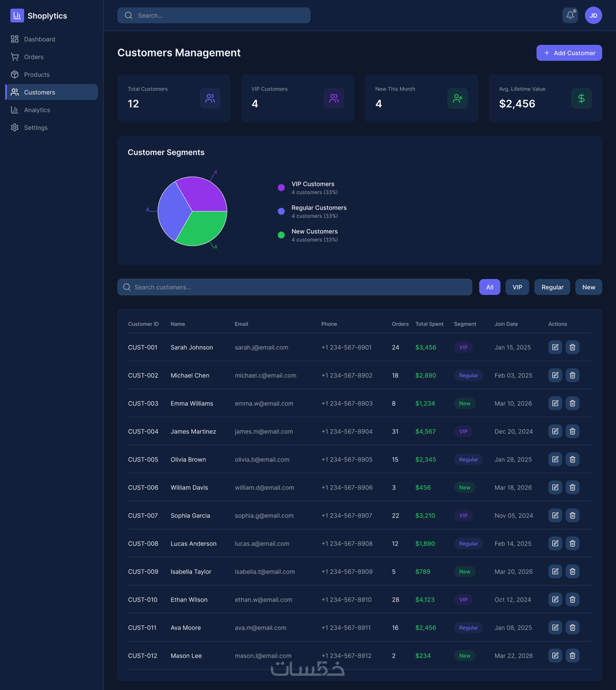Edit customer Olivia Brown
The image size is (616, 690).
click(x=555, y=459)
